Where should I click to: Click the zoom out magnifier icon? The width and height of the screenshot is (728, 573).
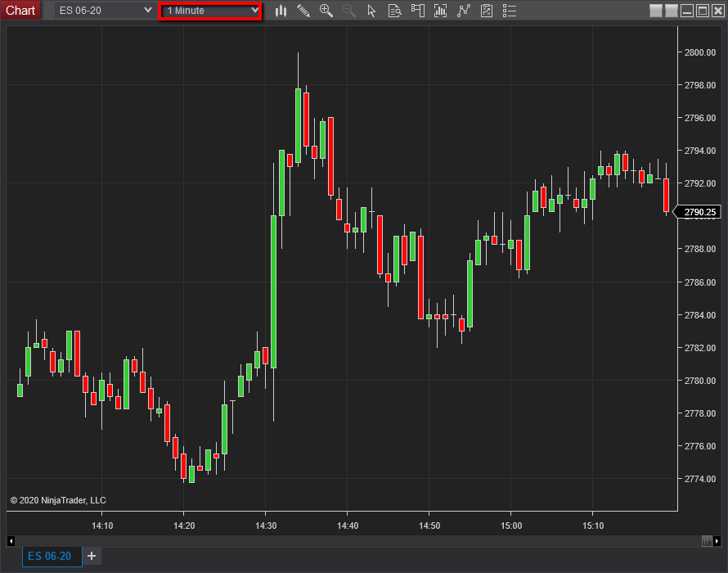coord(348,11)
